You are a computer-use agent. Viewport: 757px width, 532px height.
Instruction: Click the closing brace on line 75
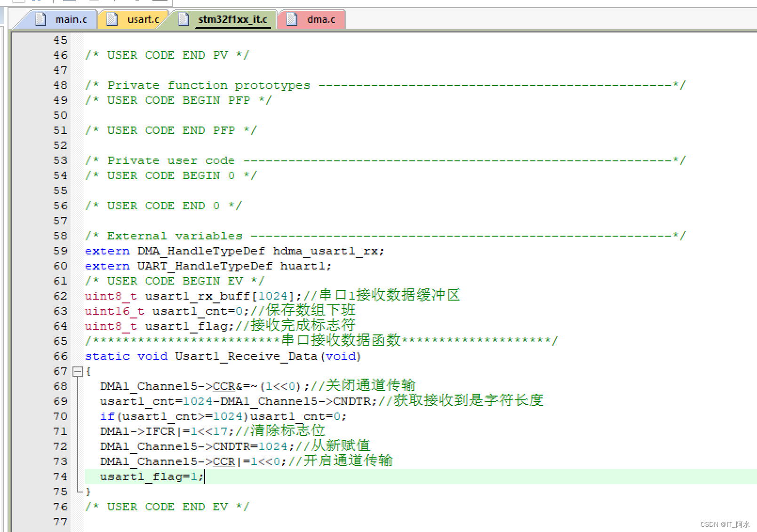tap(88, 492)
